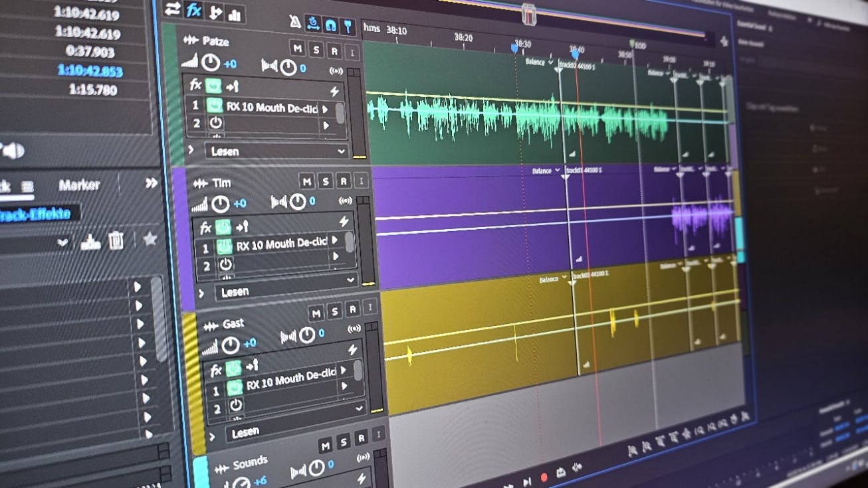
Task: Click the speaker icon in left panel
Action: tap(13, 151)
